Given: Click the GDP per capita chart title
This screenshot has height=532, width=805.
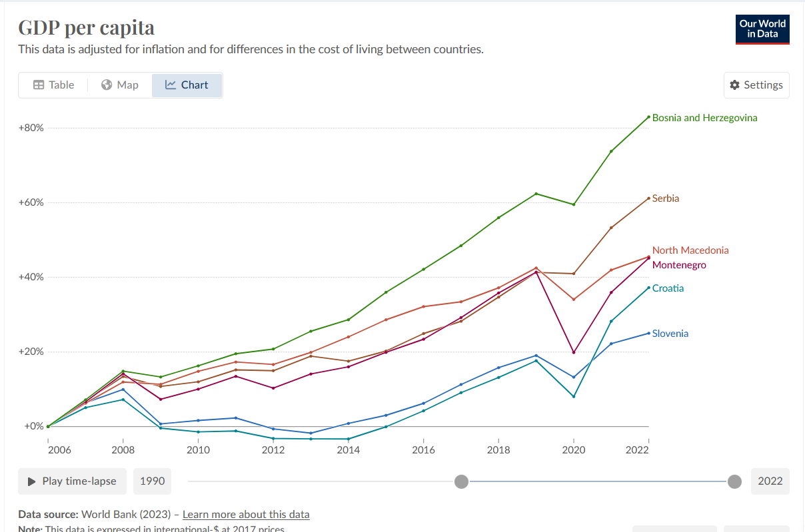Looking at the screenshot, I should click(86, 27).
